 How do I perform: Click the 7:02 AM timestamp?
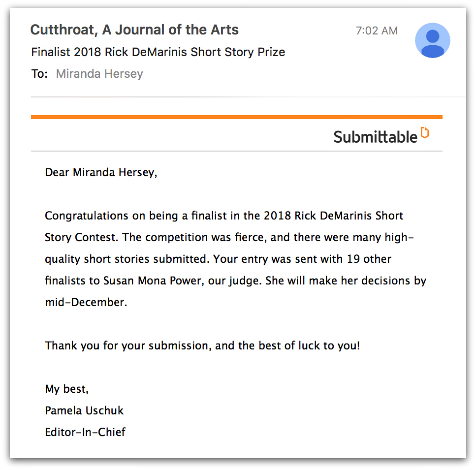click(x=377, y=31)
